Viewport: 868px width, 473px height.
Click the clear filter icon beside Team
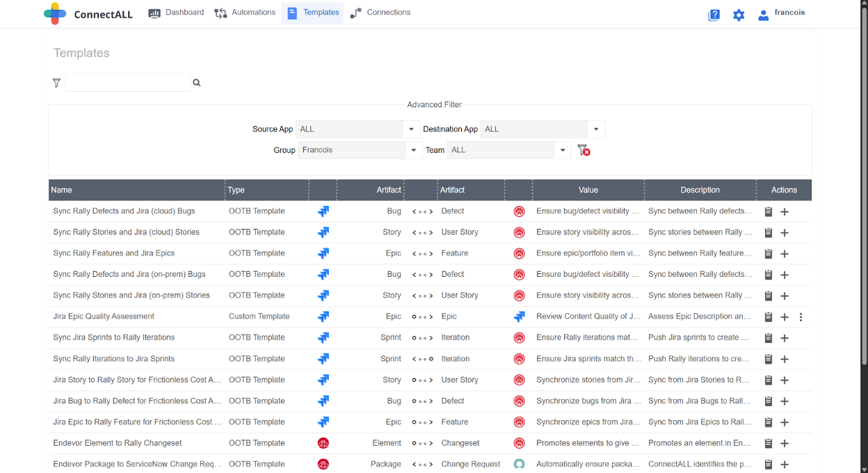(x=584, y=150)
